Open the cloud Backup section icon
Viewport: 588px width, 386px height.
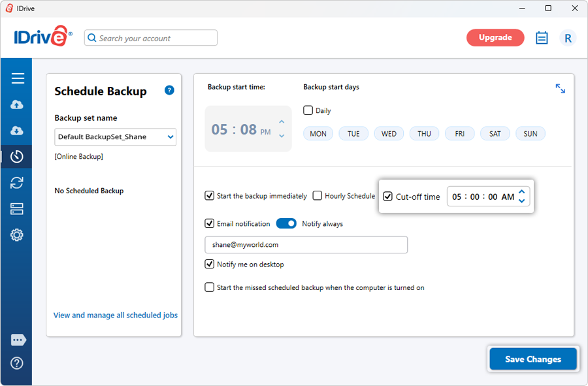[x=17, y=105]
